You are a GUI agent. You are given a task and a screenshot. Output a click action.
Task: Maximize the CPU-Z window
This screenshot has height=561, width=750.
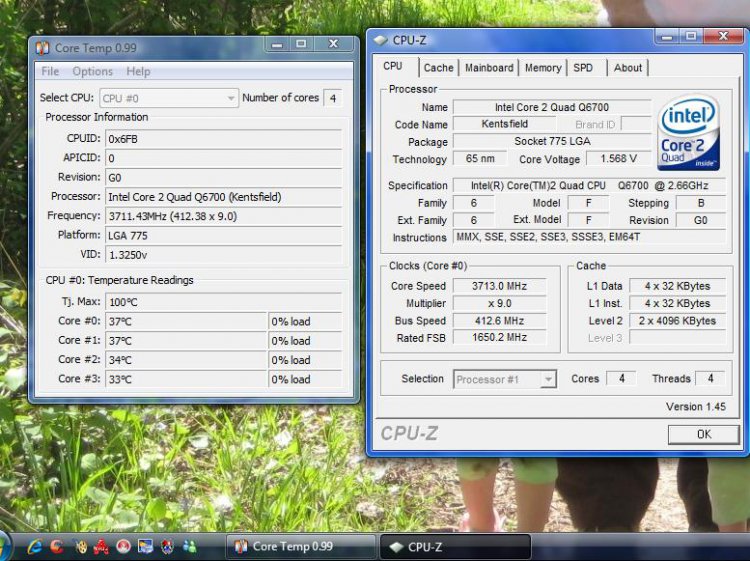click(x=691, y=36)
